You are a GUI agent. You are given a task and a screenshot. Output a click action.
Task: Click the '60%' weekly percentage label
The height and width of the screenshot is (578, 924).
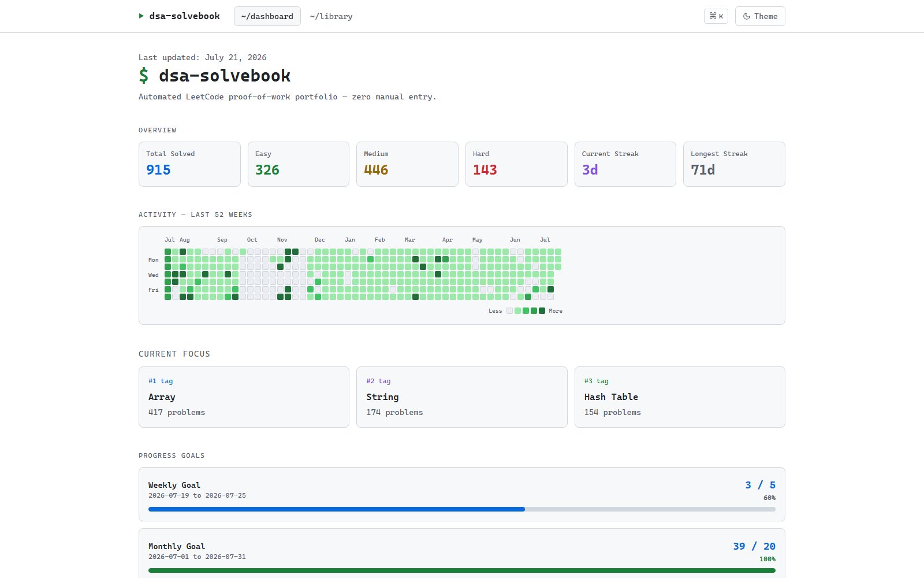[x=769, y=498]
